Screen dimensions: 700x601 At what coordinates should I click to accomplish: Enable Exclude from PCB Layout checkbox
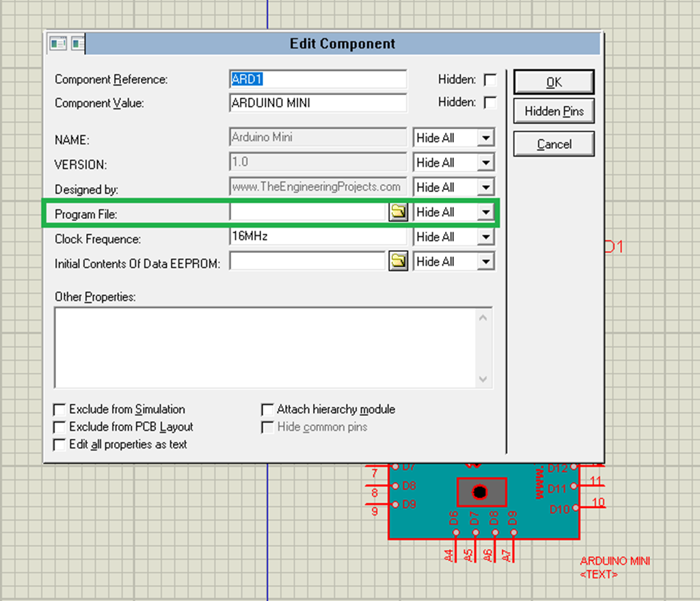60,427
